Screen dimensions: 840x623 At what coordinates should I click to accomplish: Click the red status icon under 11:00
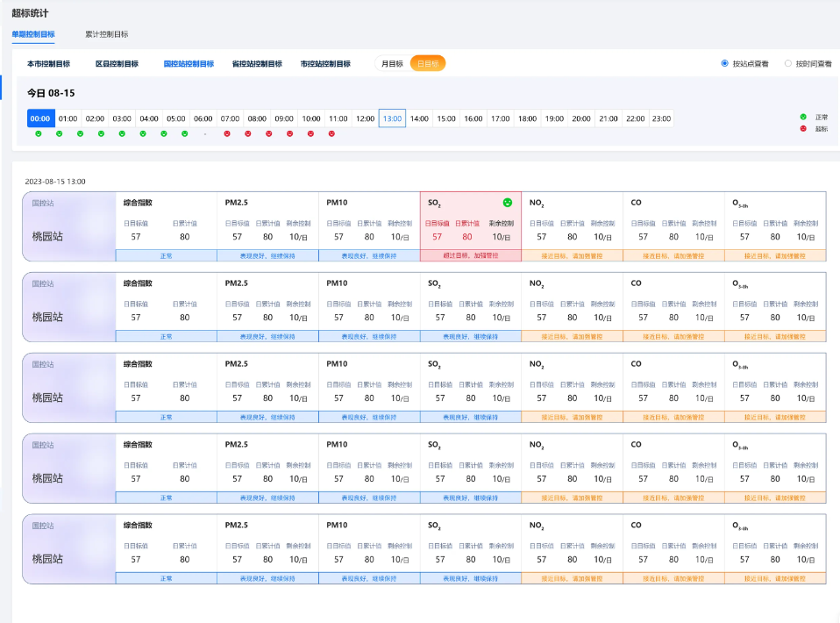point(331,133)
